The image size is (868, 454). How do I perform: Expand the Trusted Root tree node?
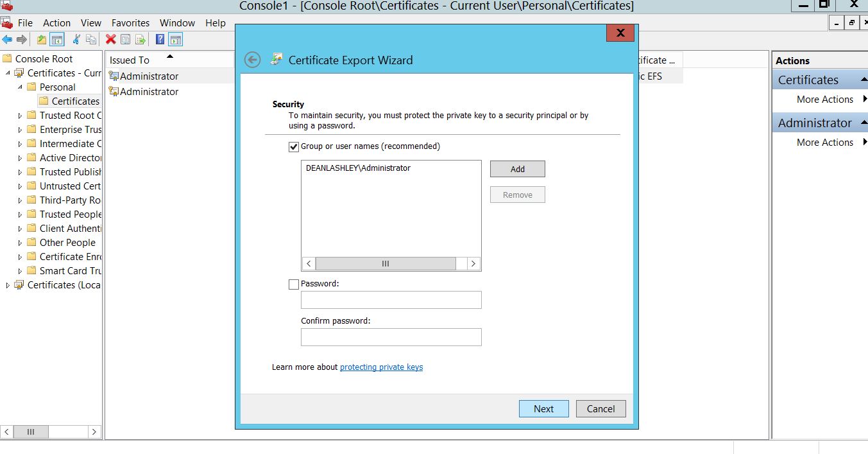click(x=20, y=116)
